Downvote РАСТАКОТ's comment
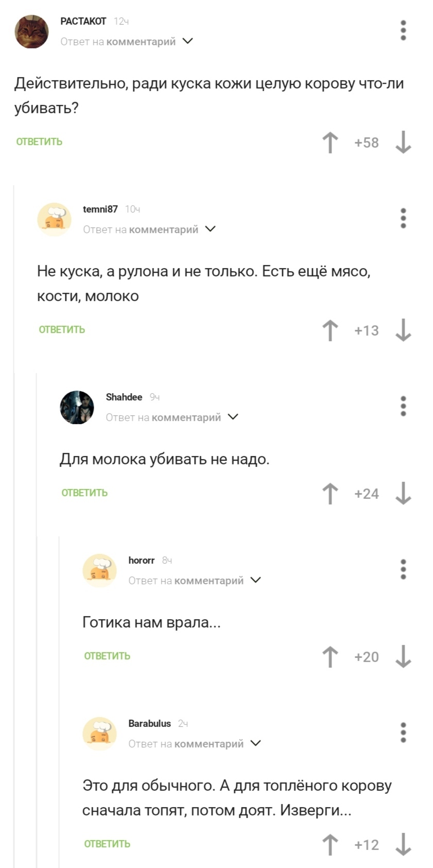 point(403,143)
